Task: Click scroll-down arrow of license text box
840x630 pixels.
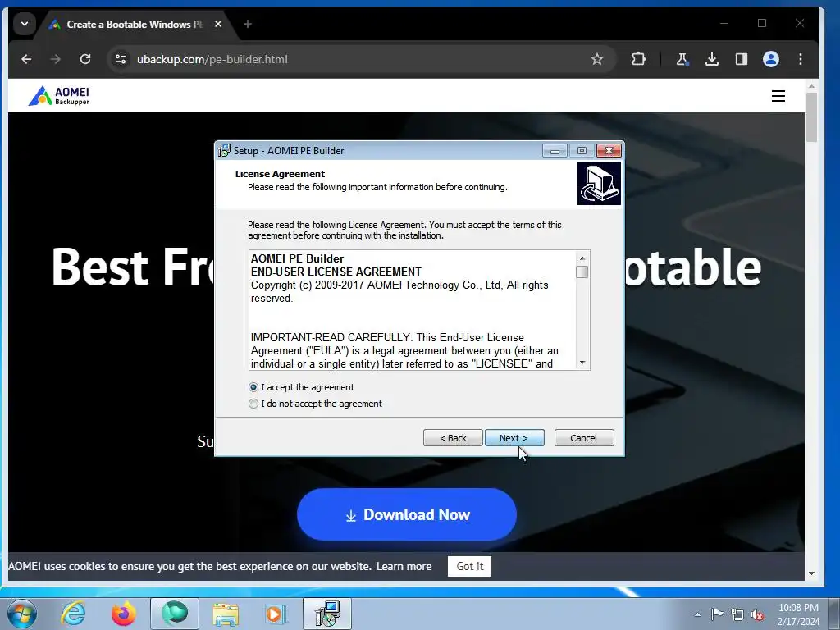Action: pyautogui.click(x=582, y=363)
